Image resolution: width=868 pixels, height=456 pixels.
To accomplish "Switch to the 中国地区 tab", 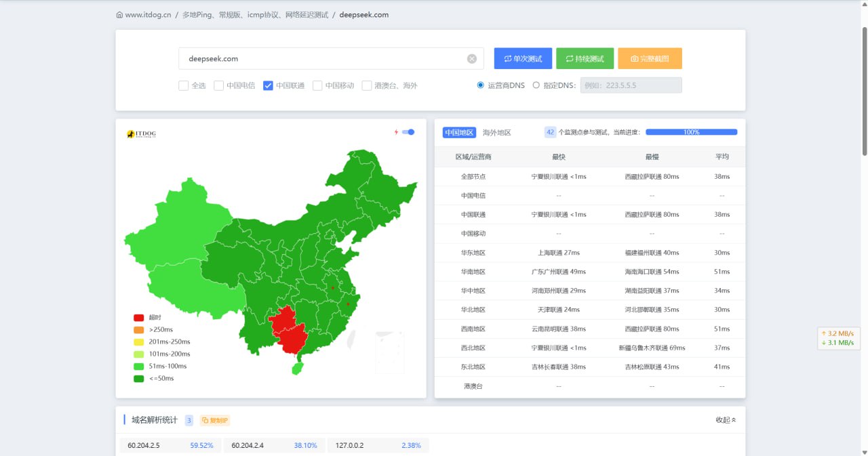I will [x=459, y=133].
